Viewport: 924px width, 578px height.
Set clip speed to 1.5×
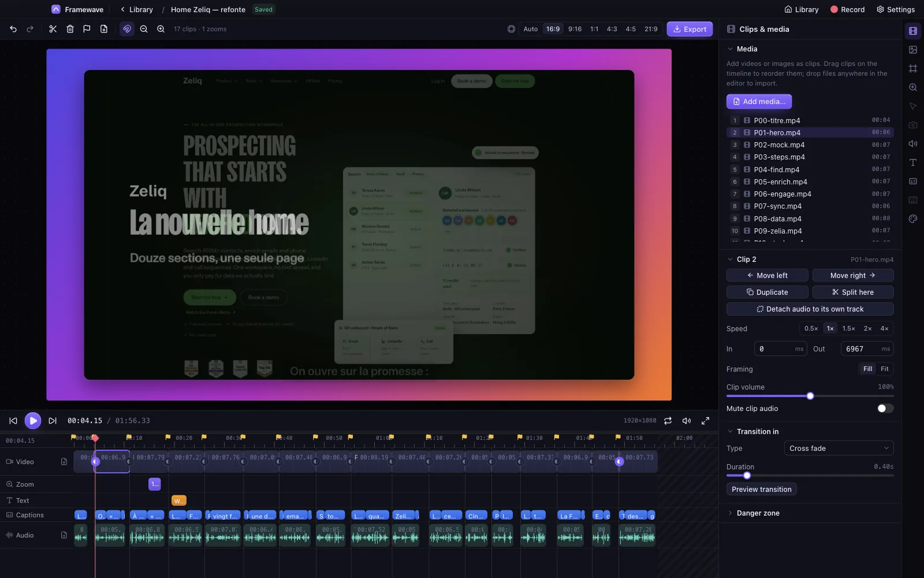coord(848,328)
